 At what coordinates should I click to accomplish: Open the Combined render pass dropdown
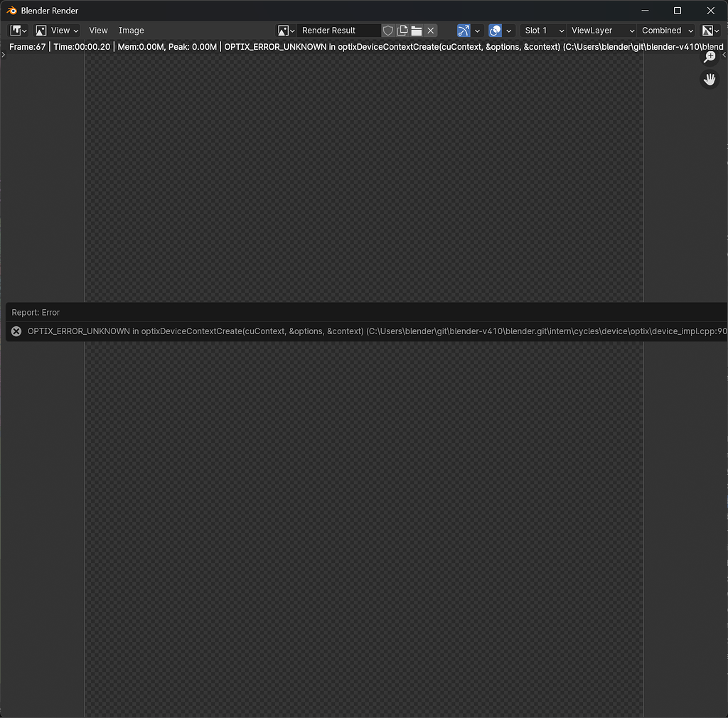(666, 31)
